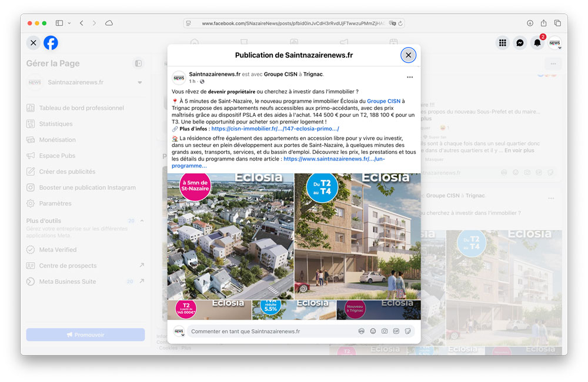Screen dimensions: 588x382
Task: Open the cisn-immobilier.fr link
Action: click(275, 129)
